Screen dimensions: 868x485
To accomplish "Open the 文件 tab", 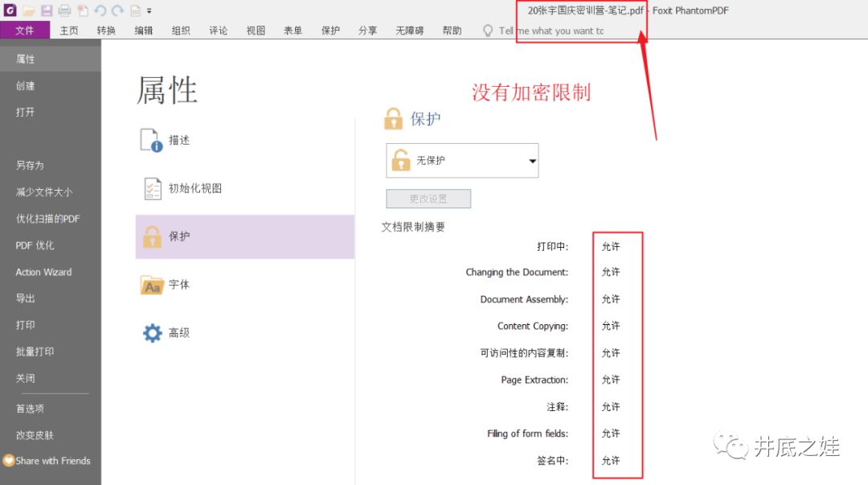I will pyautogui.click(x=24, y=31).
